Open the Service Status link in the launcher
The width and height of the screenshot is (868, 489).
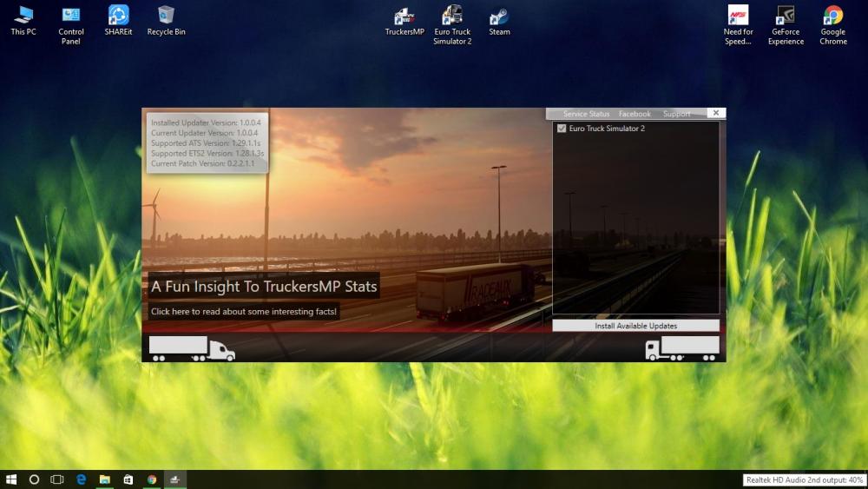tap(586, 114)
